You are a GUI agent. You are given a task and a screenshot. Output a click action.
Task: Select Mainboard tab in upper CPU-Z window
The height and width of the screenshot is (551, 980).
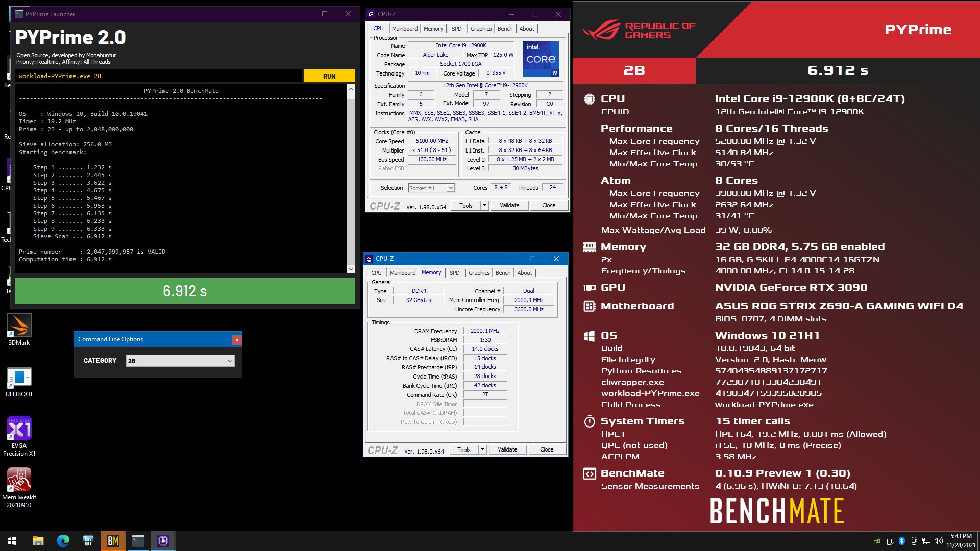tap(405, 29)
